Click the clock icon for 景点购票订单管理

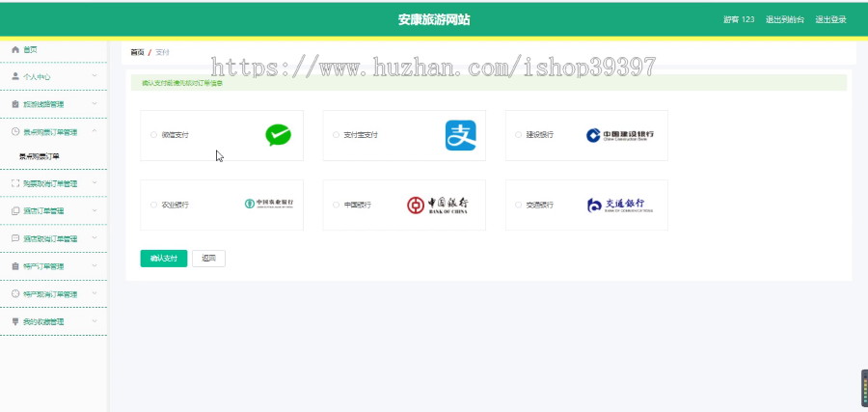15,132
